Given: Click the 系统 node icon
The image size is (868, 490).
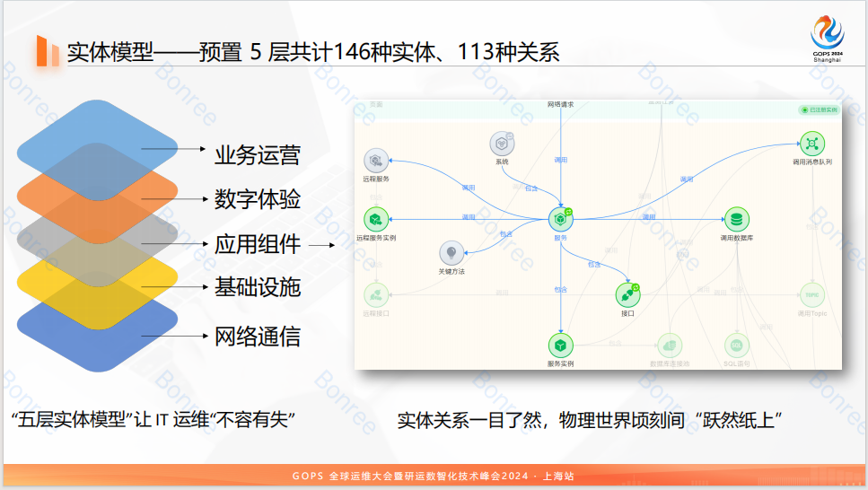Looking at the screenshot, I should [x=502, y=144].
